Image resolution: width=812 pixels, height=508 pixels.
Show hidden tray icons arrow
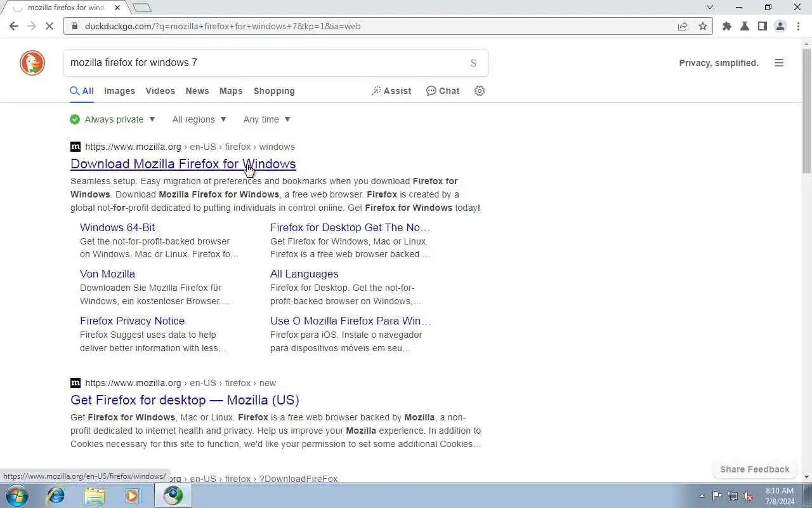click(x=702, y=496)
